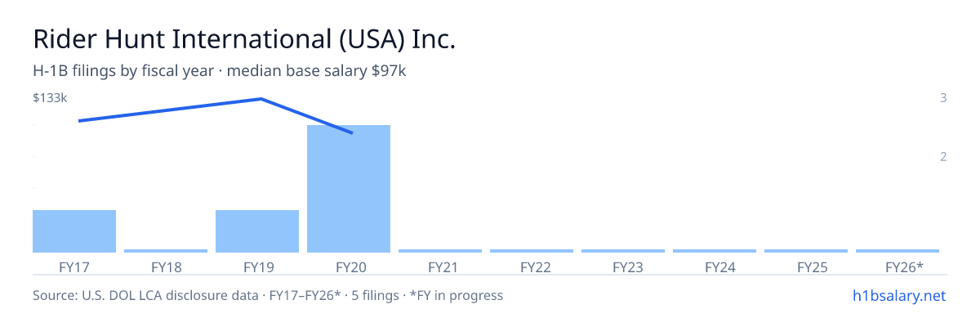Click the FY22 bar stub
The width and height of the screenshot is (980, 327).
(x=532, y=251)
